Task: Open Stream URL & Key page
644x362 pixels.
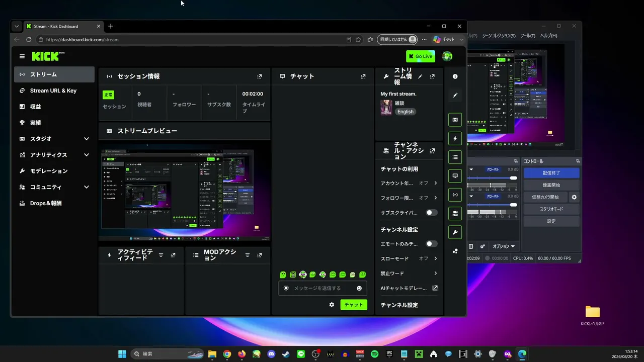Action: 54,90
